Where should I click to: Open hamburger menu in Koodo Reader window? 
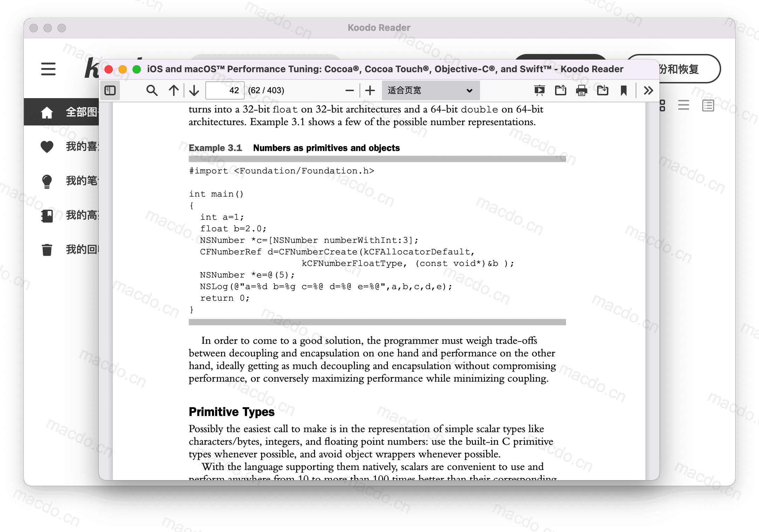[x=48, y=69]
